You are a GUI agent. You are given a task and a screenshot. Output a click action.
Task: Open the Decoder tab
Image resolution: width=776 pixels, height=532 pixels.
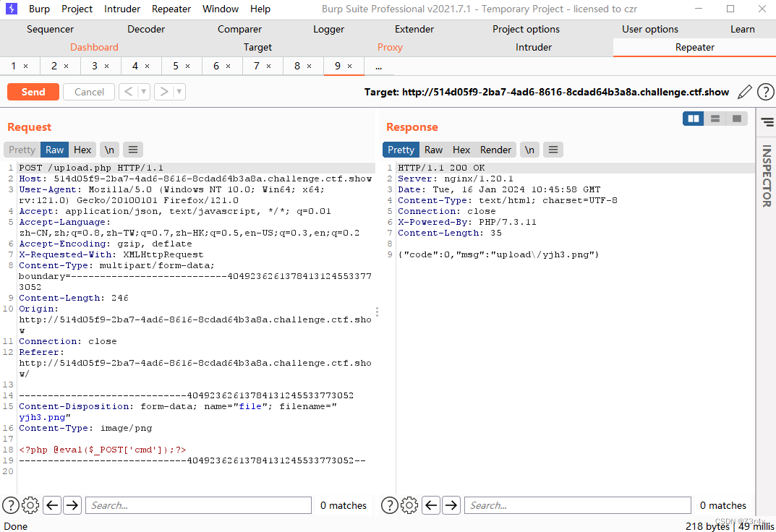(146, 29)
